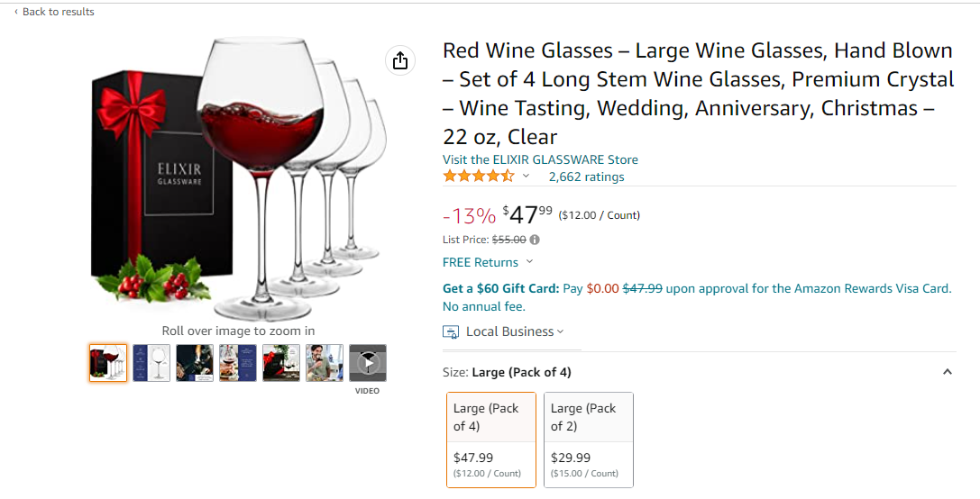Choose the Large (Pack of 4) size option
This screenshot has width=980, height=499.
491,440
